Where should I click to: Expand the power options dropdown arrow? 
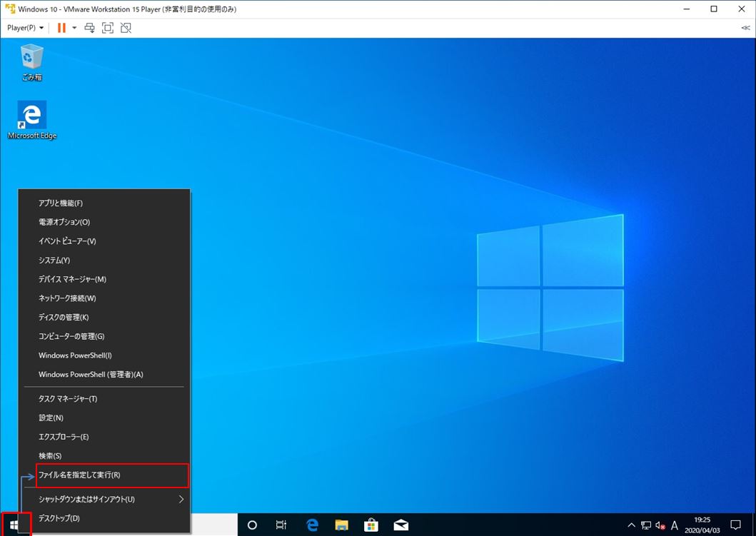[74, 28]
